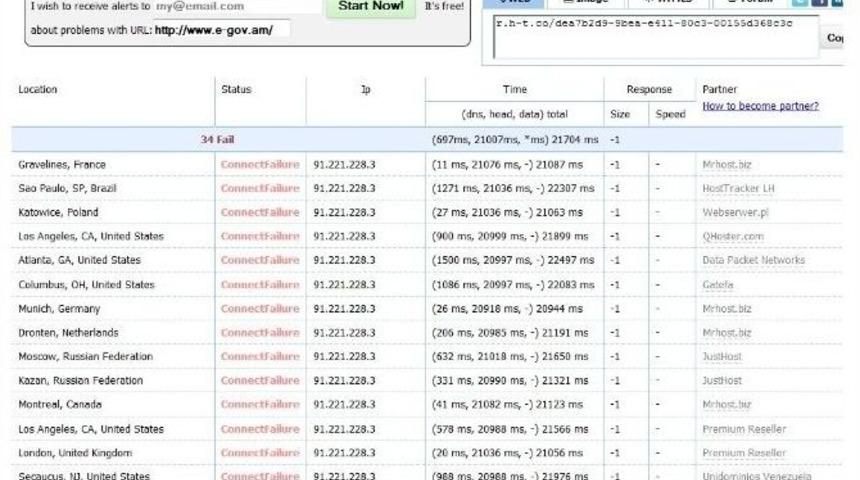Click the 22083 ms time in Columbus row
The height and width of the screenshot is (480, 860).
pyautogui.click(x=568, y=285)
